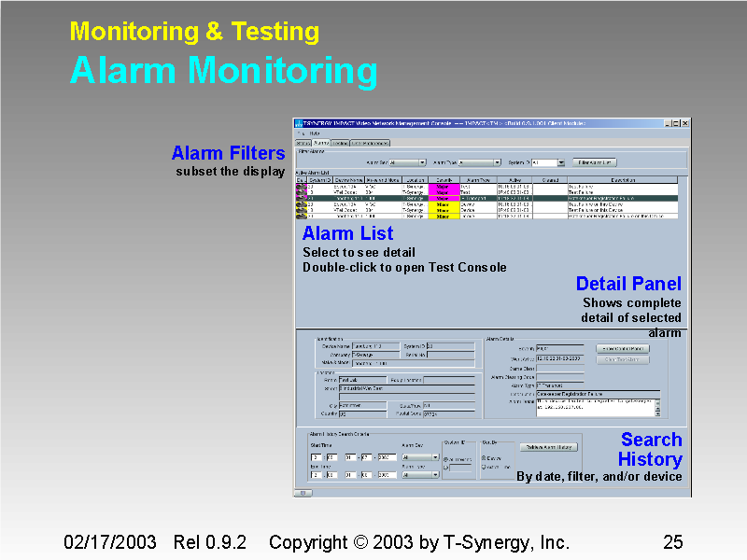The width and height of the screenshot is (747, 560).
Task: Click the alarm icon on the highlighted Major alarm row
Action: tap(300, 199)
